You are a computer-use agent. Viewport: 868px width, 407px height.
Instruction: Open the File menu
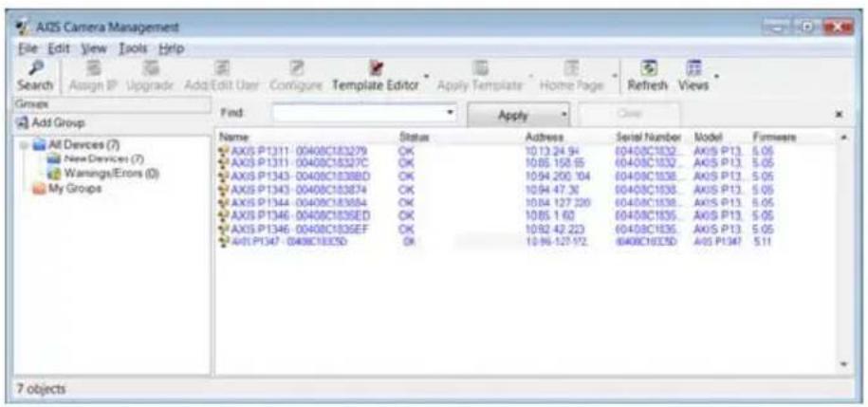[28, 48]
